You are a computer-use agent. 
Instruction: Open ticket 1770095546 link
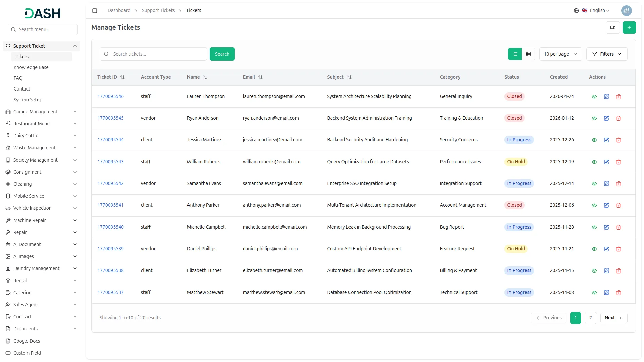(x=110, y=96)
